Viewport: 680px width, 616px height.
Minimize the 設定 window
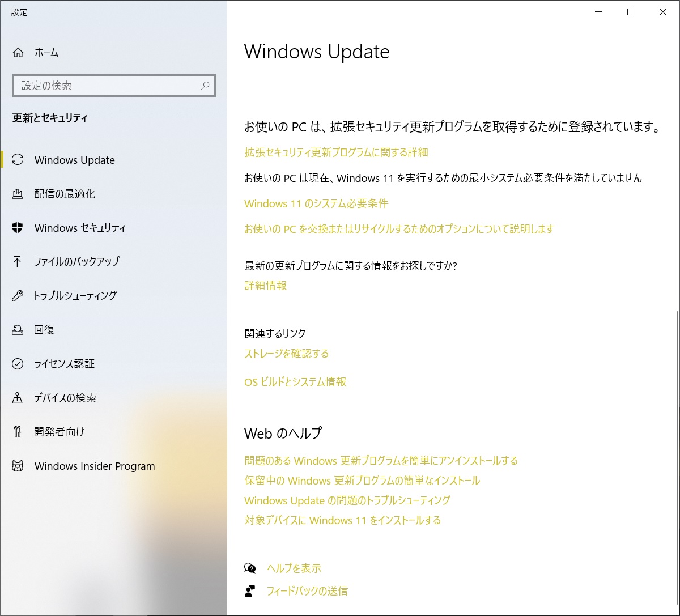598,12
